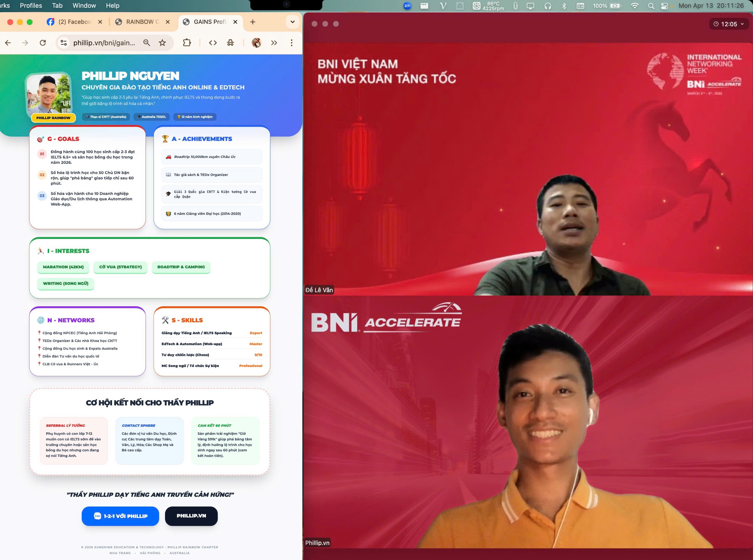Screen dimensions: 753x560
Task: Click the URL address field
Action: pyautogui.click(x=104, y=43)
